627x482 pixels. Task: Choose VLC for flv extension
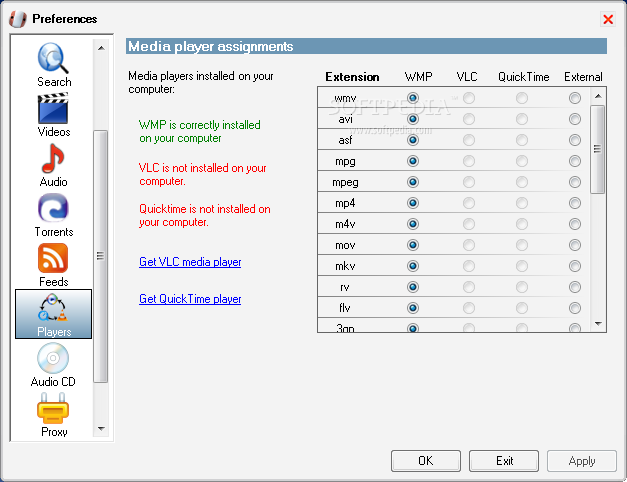[469, 308]
